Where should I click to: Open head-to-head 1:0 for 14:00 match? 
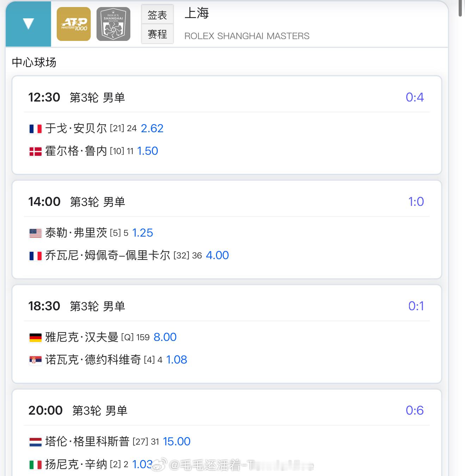coord(416,202)
